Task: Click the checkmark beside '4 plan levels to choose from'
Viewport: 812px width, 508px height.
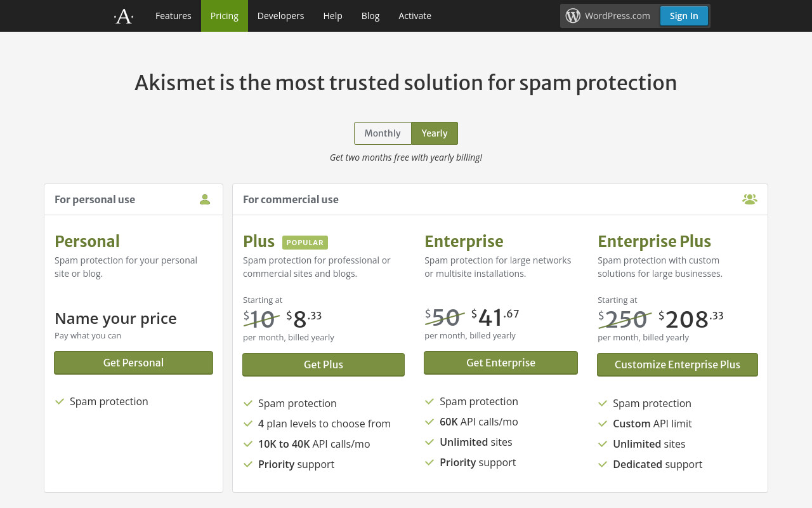Action: point(248,424)
